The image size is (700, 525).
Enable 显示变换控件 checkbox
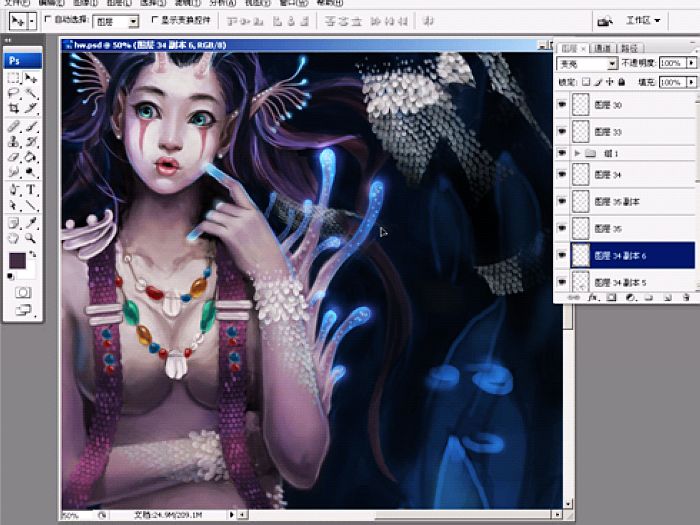(x=155, y=20)
